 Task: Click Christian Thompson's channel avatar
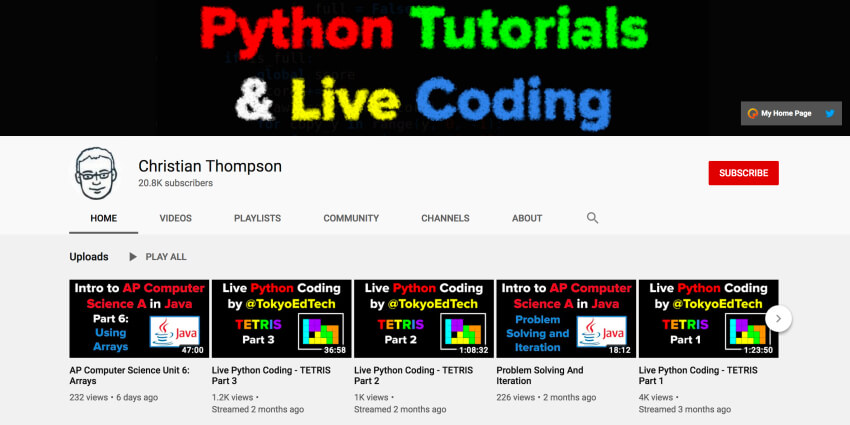pos(95,173)
